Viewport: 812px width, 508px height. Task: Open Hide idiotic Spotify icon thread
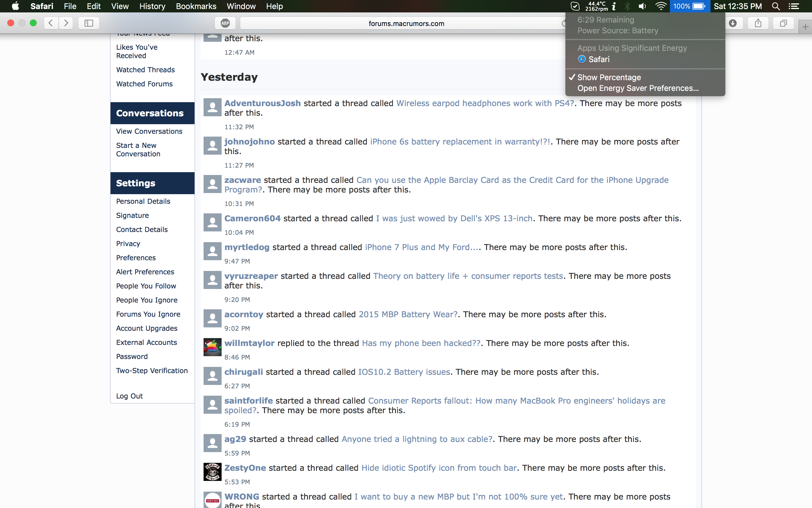click(439, 468)
